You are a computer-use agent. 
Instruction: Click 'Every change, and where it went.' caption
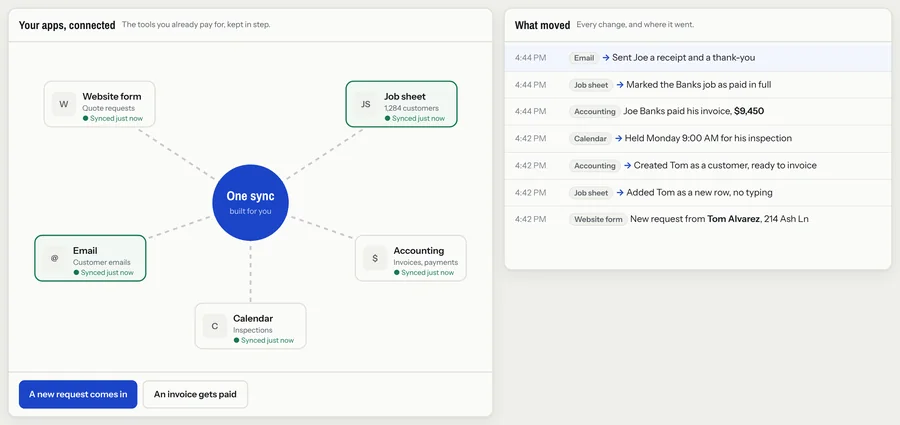(635, 25)
